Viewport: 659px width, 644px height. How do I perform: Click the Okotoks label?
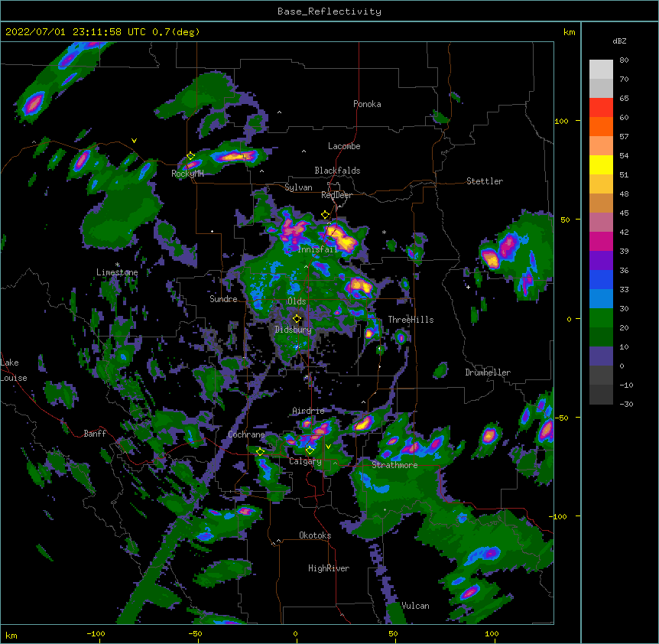(x=315, y=535)
